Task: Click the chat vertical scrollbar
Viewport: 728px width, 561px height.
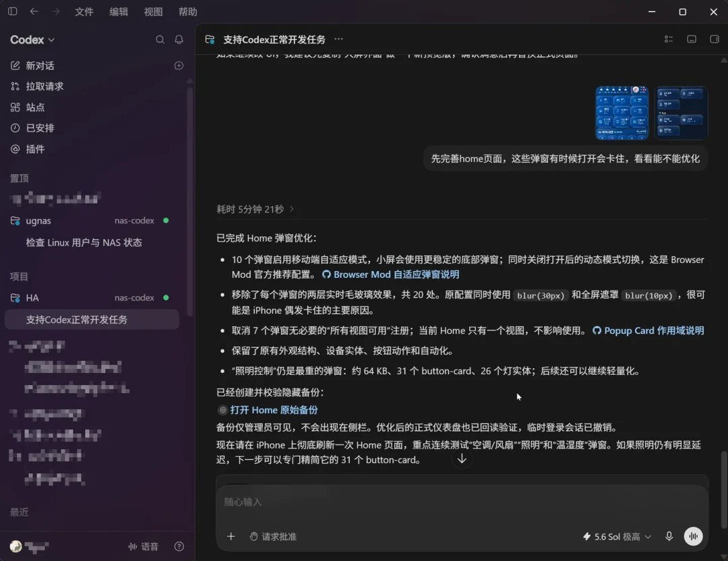Action: pyautogui.click(x=724, y=490)
